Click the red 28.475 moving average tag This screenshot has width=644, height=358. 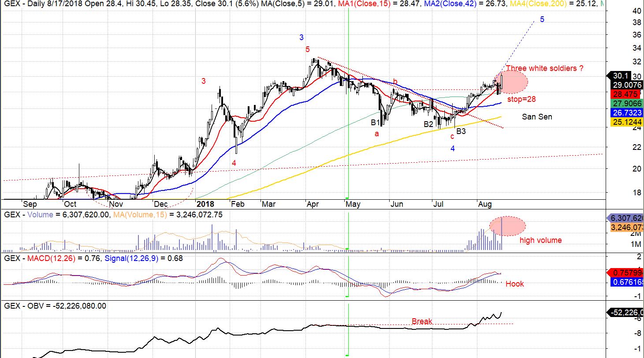625,94
